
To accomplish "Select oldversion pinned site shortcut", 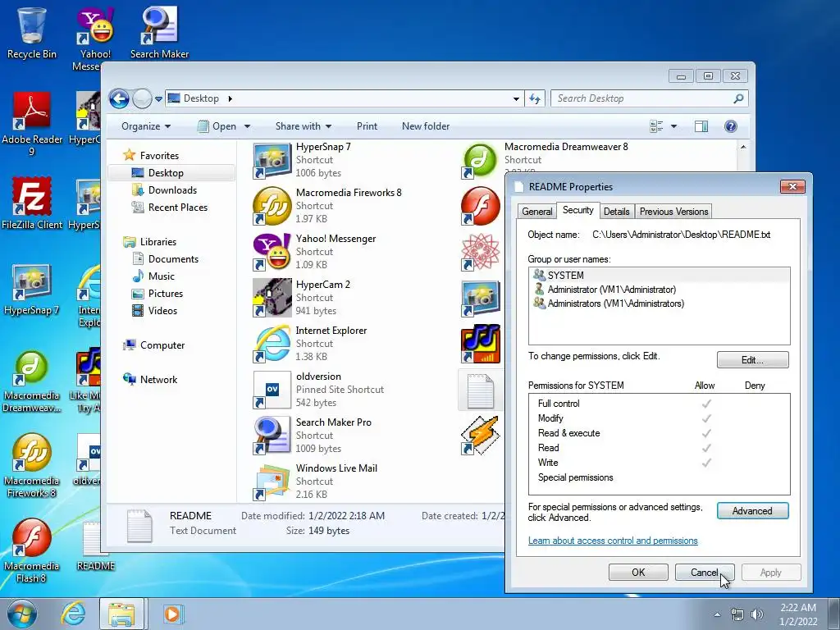I will 319,390.
